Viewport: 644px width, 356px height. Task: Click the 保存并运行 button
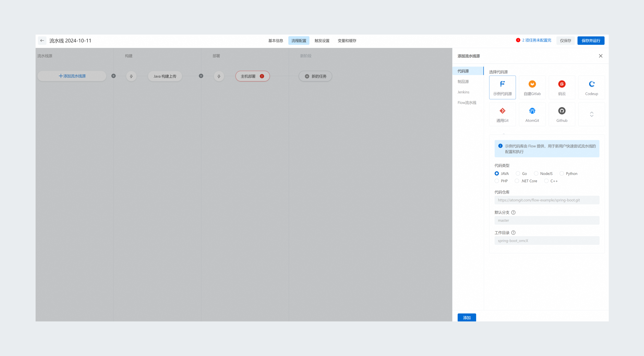[x=591, y=41]
